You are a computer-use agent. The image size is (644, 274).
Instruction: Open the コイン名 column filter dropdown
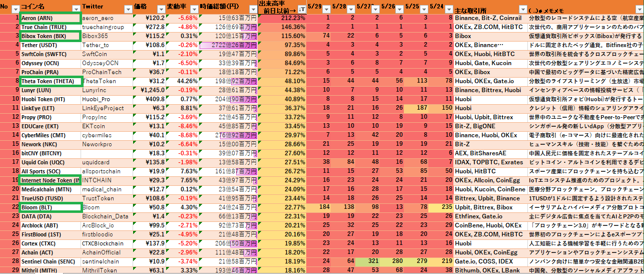76,9
